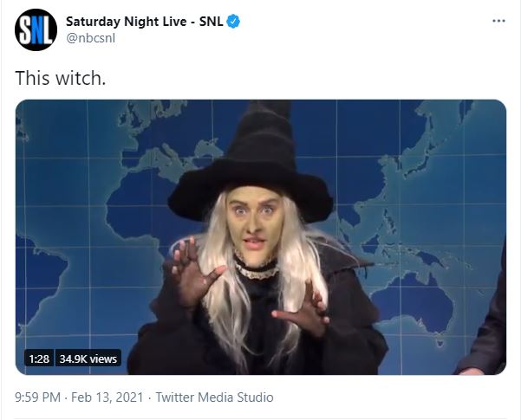Viewport: 521px width, 420px height.
Task: Click the witch's green painted face
Action: (254, 226)
